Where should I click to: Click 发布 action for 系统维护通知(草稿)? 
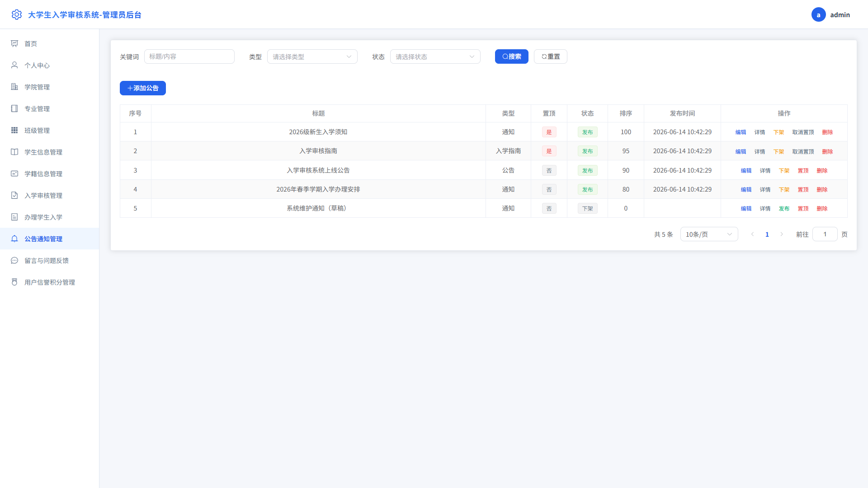784,208
